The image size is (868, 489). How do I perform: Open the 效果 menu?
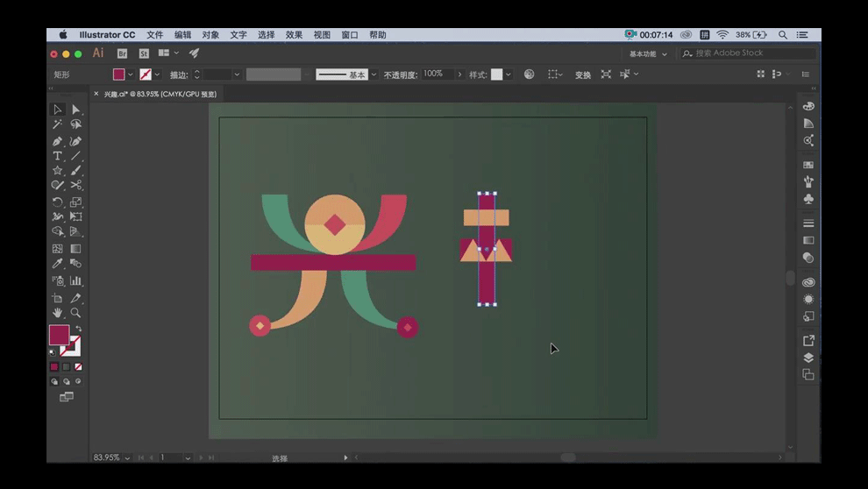[x=294, y=35]
